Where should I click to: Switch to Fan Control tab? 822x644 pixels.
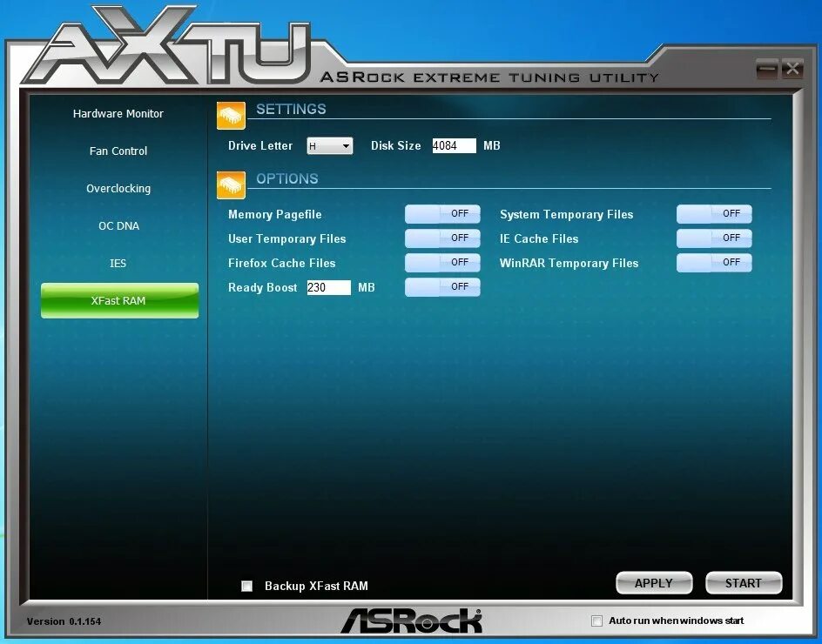pyautogui.click(x=118, y=151)
